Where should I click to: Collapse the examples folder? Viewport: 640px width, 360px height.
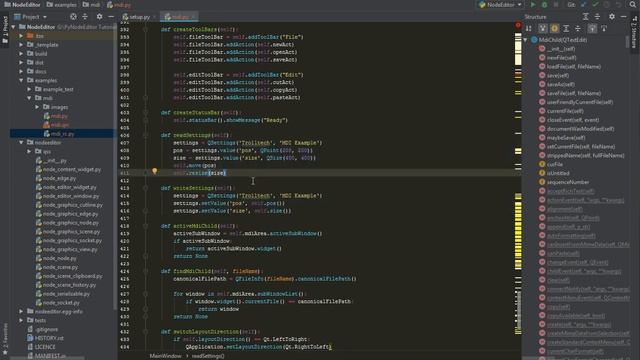(21, 80)
